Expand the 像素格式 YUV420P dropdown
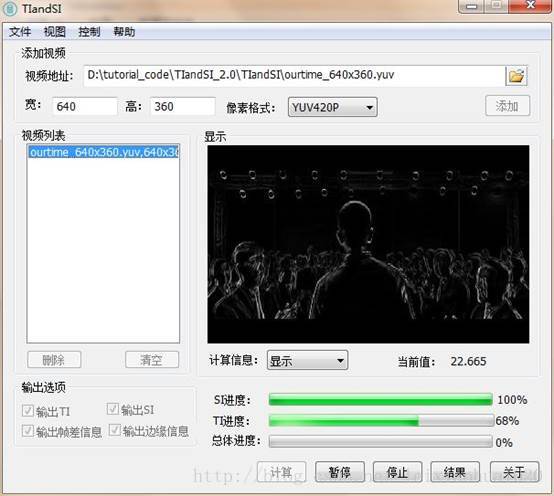 click(332, 107)
